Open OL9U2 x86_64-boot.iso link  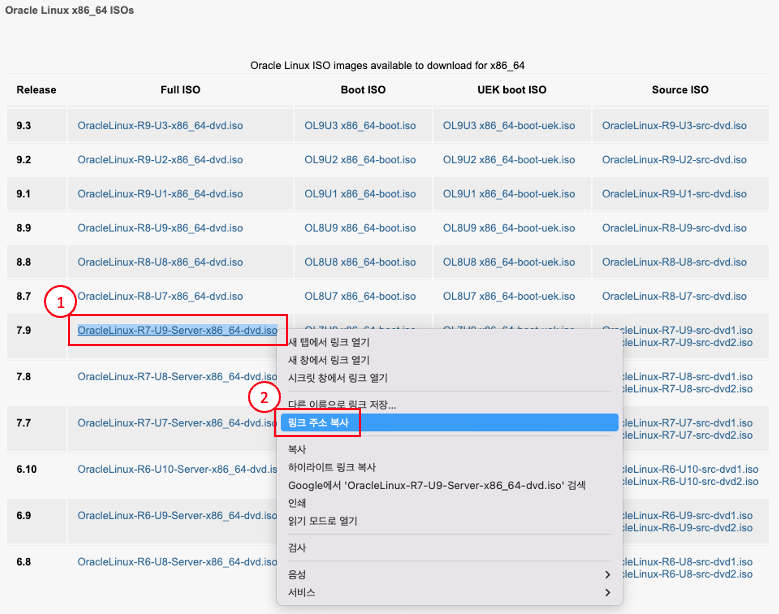pyautogui.click(x=360, y=160)
